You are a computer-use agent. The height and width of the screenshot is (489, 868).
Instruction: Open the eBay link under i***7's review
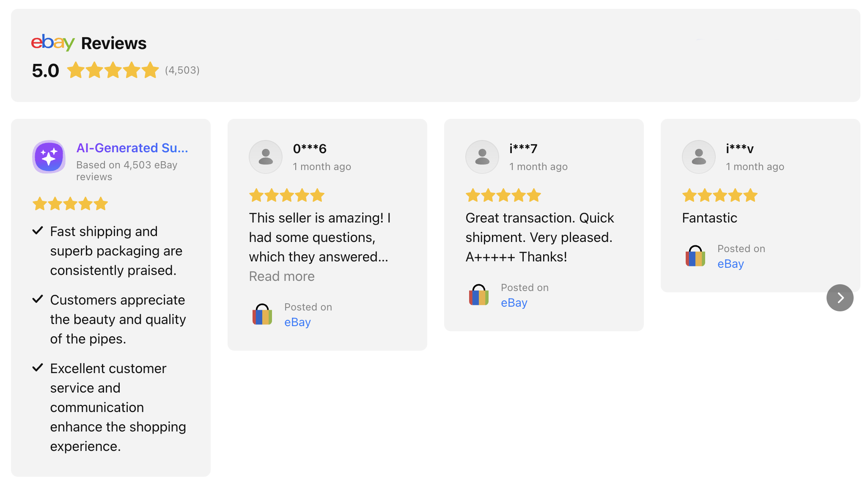(514, 303)
